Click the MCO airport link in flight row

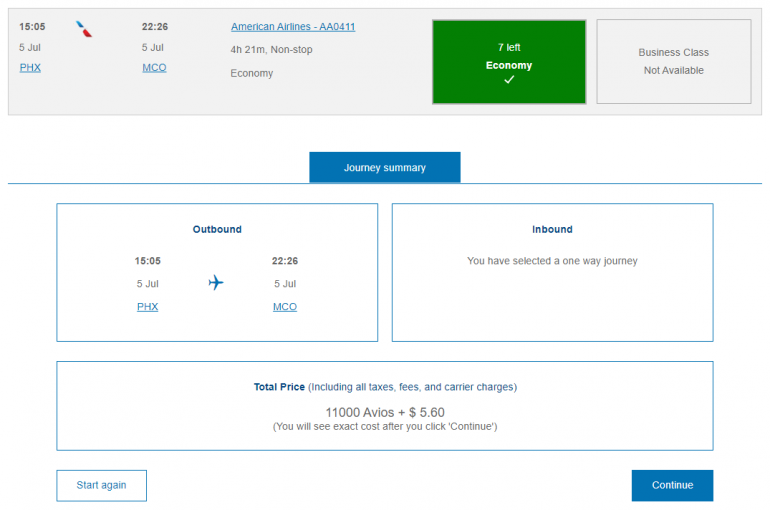[154, 67]
